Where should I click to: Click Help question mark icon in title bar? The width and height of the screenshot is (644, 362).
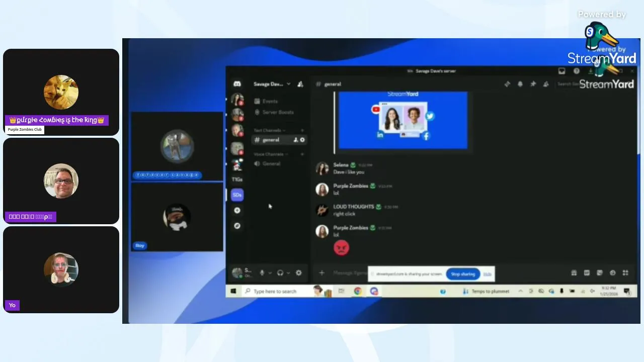pos(577,71)
